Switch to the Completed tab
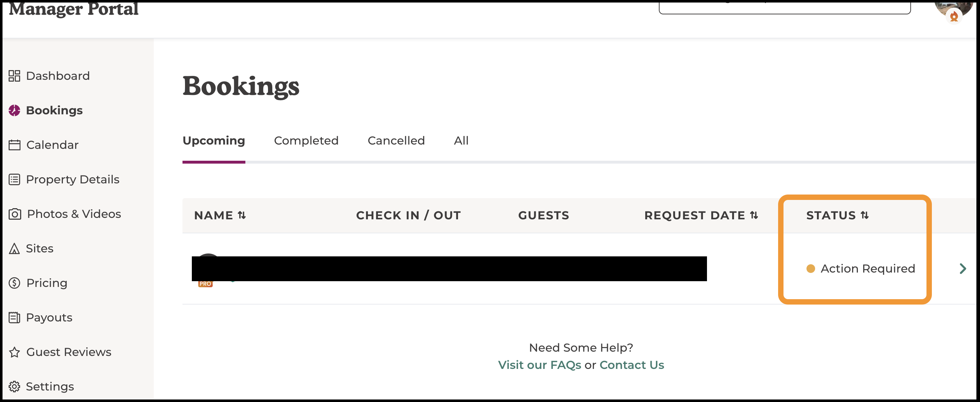980x402 pixels. tap(306, 141)
